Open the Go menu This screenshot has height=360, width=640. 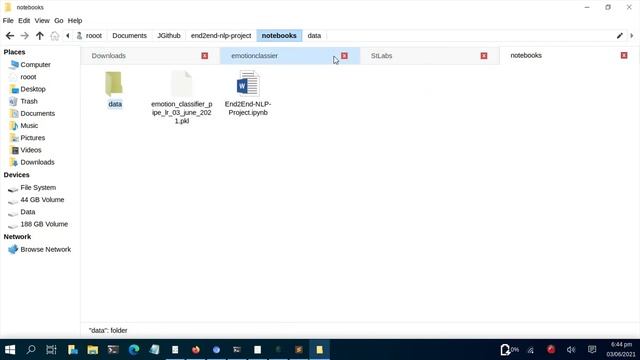pyautogui.click(x=59, y=20)
